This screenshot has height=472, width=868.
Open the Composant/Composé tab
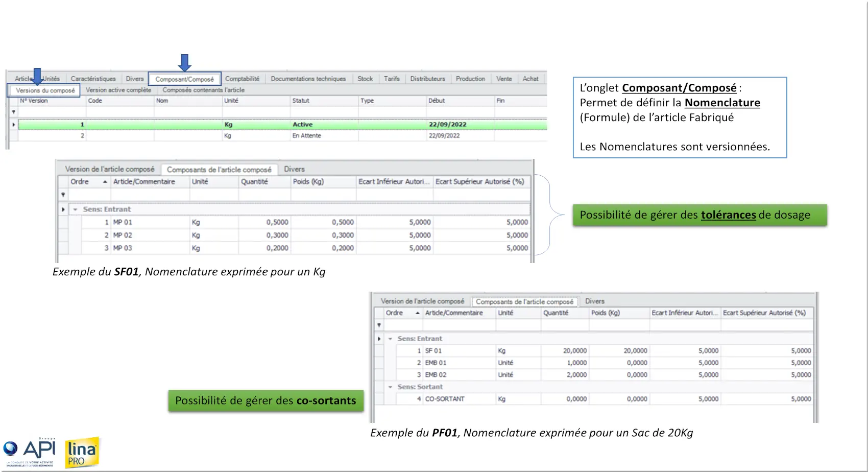(x=184, y=79)
